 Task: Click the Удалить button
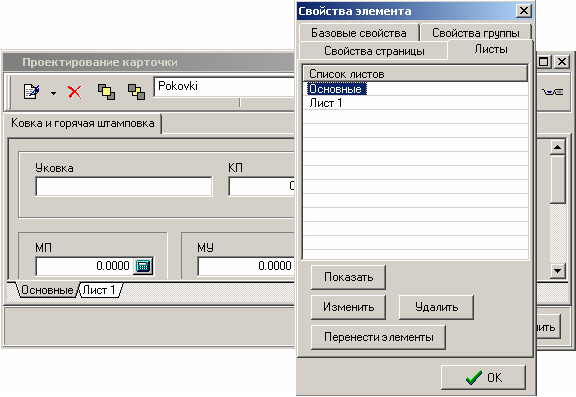(436, 307)
